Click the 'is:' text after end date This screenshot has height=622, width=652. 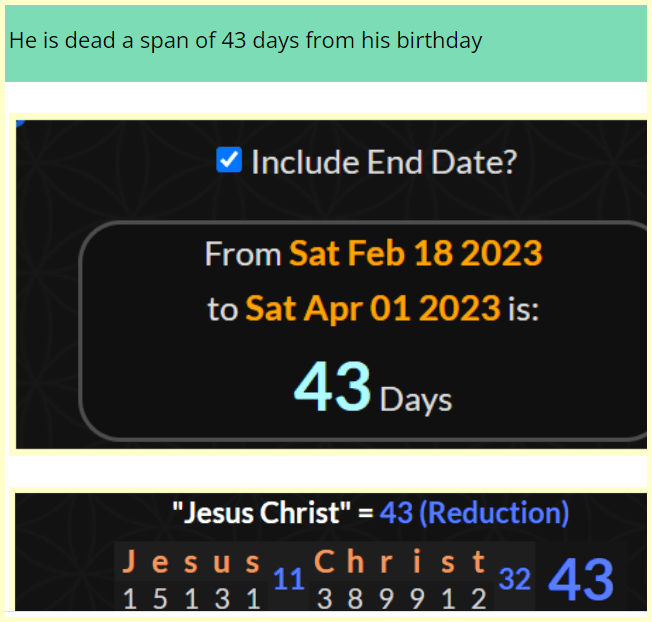point(522,309)
